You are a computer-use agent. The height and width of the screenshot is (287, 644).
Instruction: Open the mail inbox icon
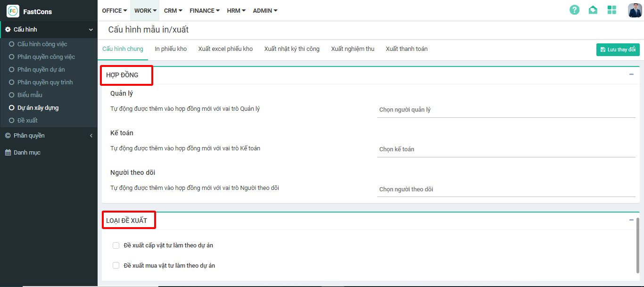pyautogui.click(x=593, y=10)
